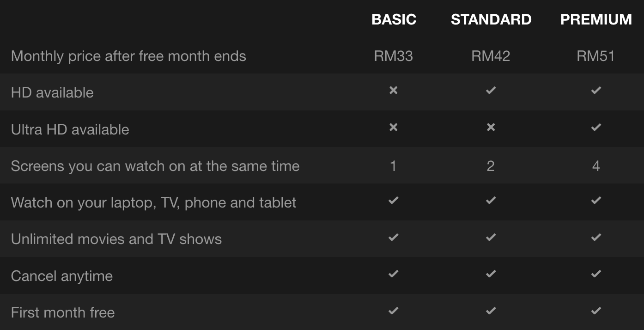Click the 'Monthly price after free month ends' label
644x330 pixels.
(128, 56)
